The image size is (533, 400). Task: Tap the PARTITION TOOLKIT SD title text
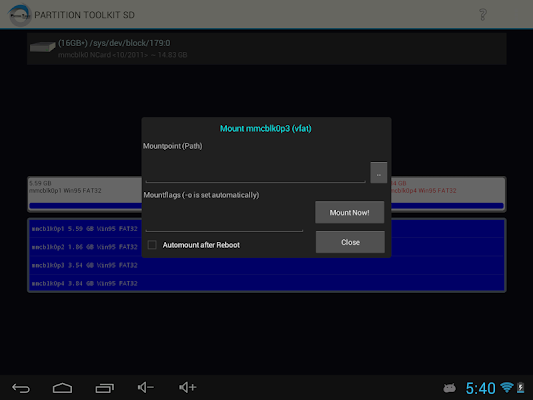click(84, 15)
